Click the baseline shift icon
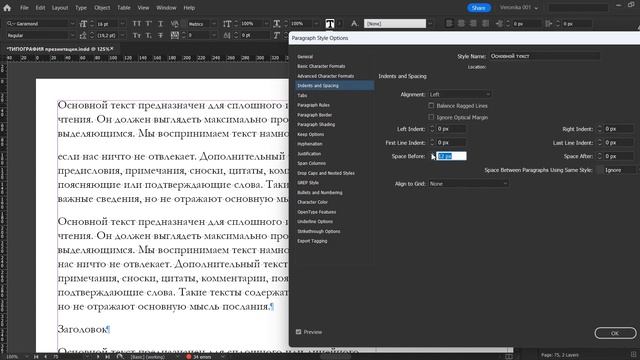The width and height of the screenshot is (640, 360). coord(227,36)
